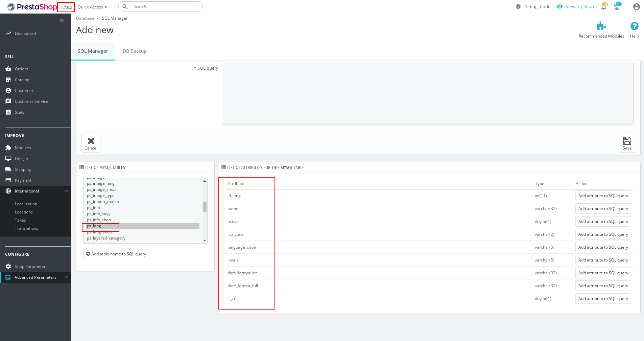Click the International globe icon
The width and height of the screenshot is (644, 341).
click(8, 191)
